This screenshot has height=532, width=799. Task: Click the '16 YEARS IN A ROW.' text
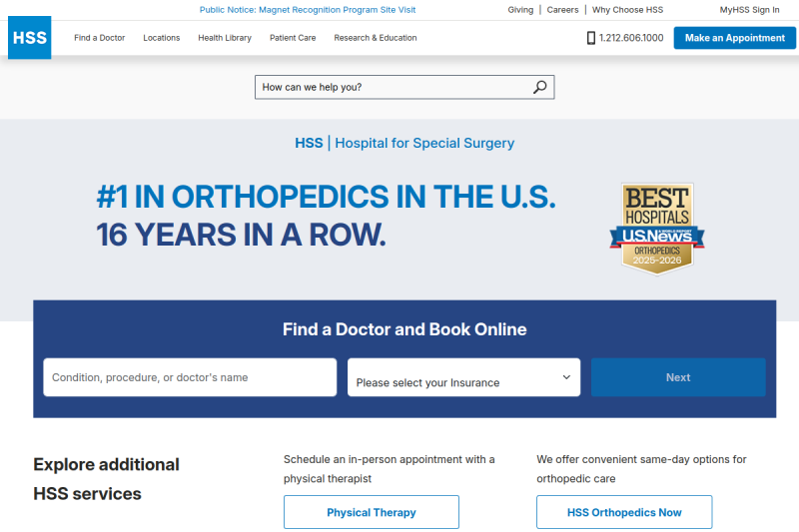click(241, 235)
